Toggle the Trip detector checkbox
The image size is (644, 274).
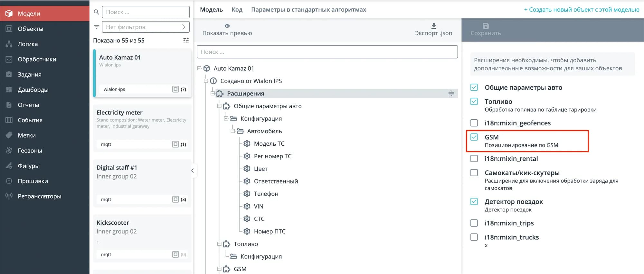pyautogui.click(x=474, y=202)
